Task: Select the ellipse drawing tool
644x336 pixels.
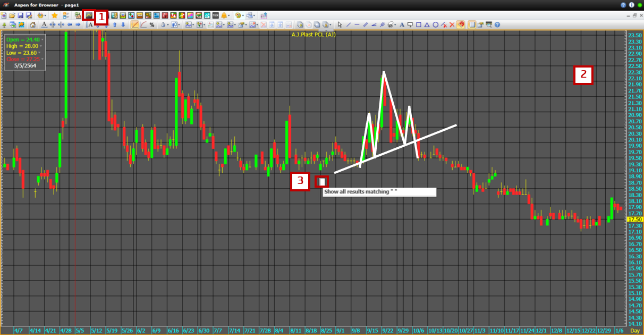Action: tap(435, 24)
